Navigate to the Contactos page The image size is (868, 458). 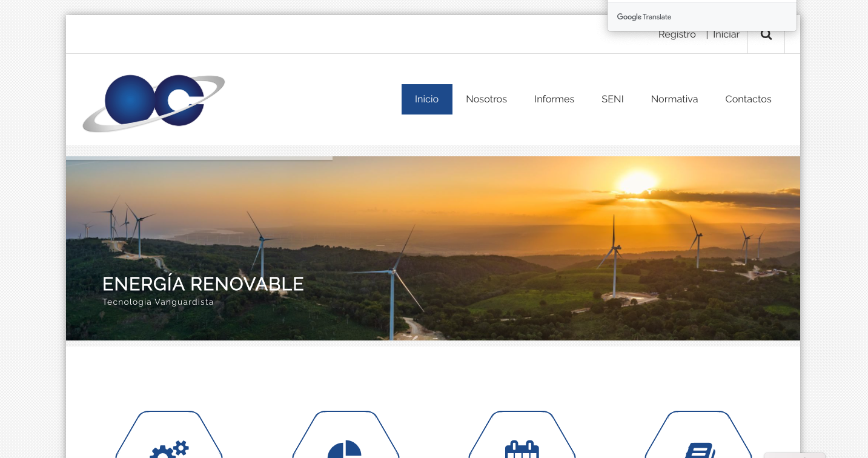click(748, 99)
